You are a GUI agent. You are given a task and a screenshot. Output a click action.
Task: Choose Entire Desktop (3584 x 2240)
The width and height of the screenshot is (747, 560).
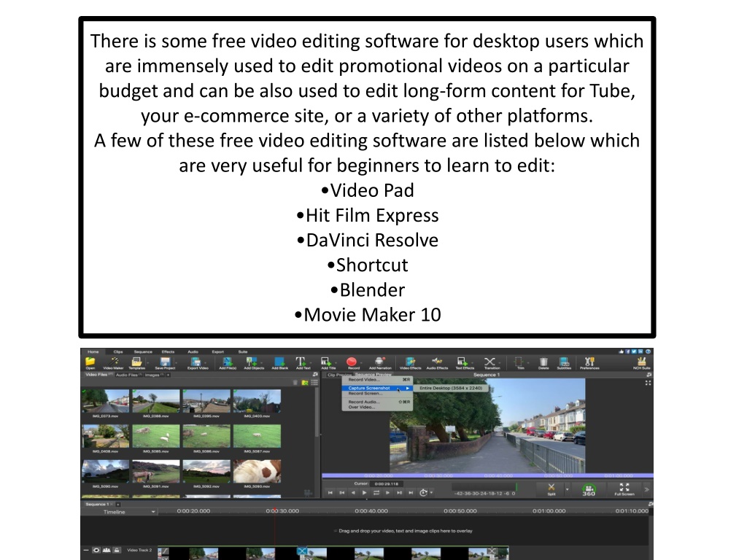(451, 388)
